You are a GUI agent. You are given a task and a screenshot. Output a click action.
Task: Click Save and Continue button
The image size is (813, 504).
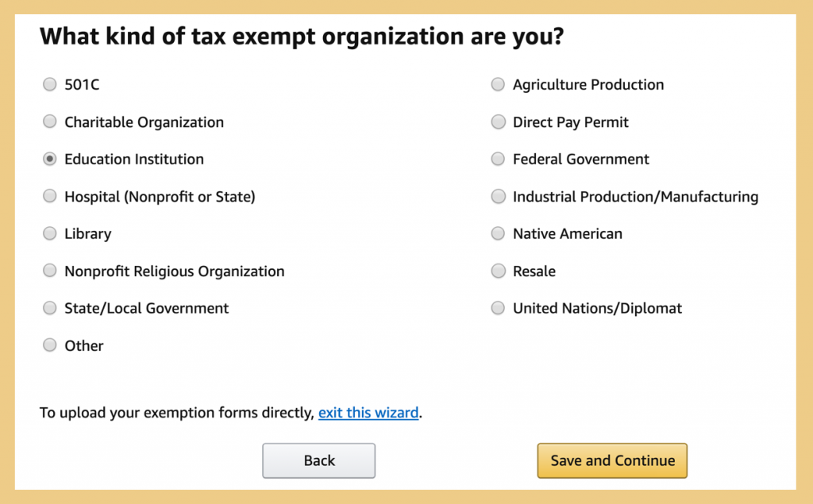[x=612, y=460]
